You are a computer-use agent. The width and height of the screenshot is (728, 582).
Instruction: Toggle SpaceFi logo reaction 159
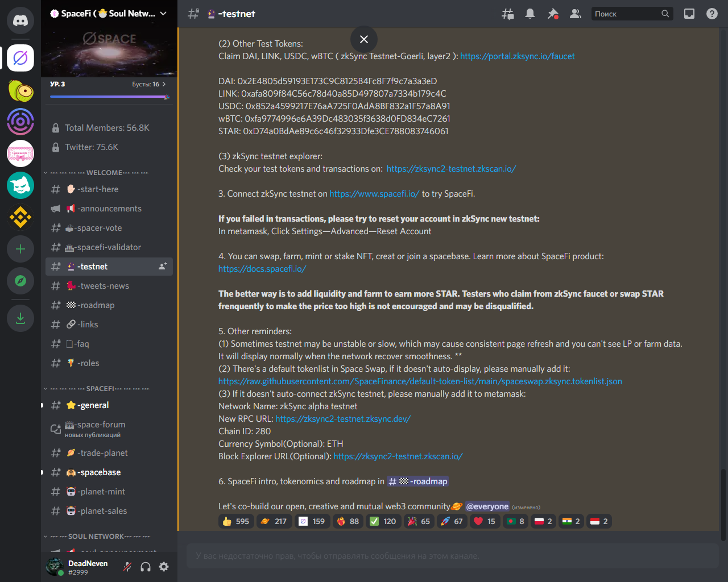[312, 521]
